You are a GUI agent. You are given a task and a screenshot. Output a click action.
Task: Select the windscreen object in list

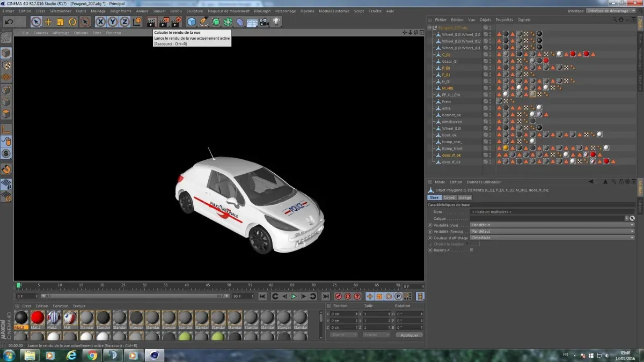(x=451, y=122)
